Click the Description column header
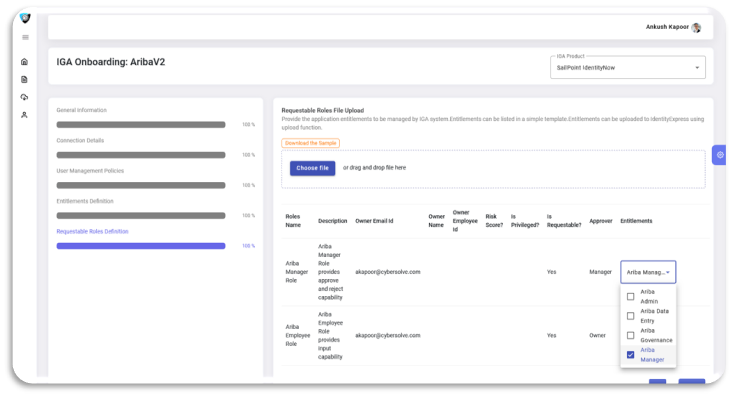Screen dimensions: 733x397 coord(333,221)
